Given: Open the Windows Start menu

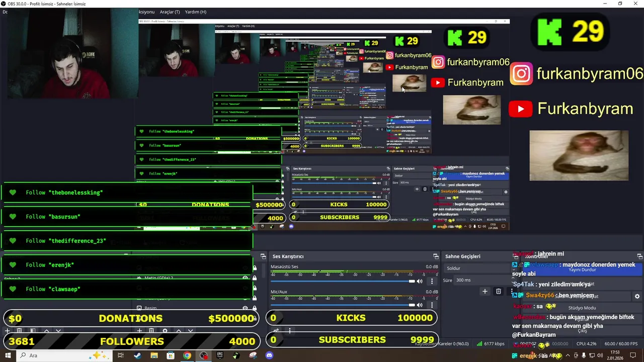Looking at the screenshot, I should point(8,355).
